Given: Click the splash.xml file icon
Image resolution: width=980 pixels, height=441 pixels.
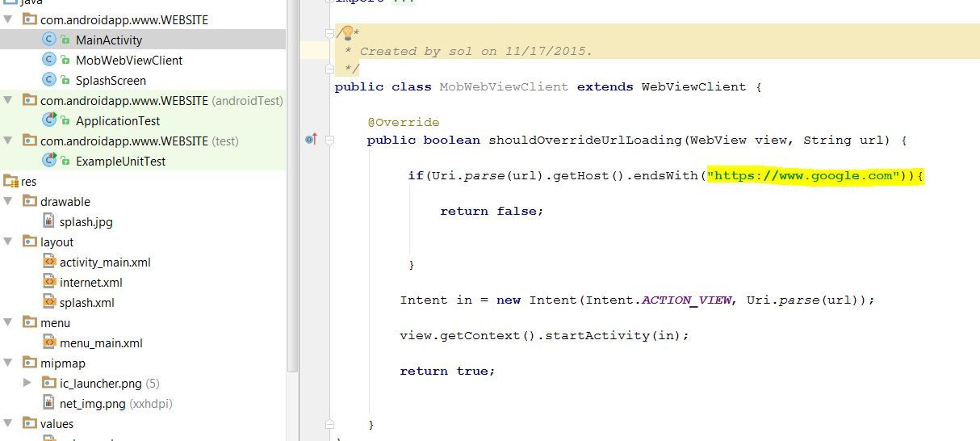Looking at the screenshot, I should [49, 302].
